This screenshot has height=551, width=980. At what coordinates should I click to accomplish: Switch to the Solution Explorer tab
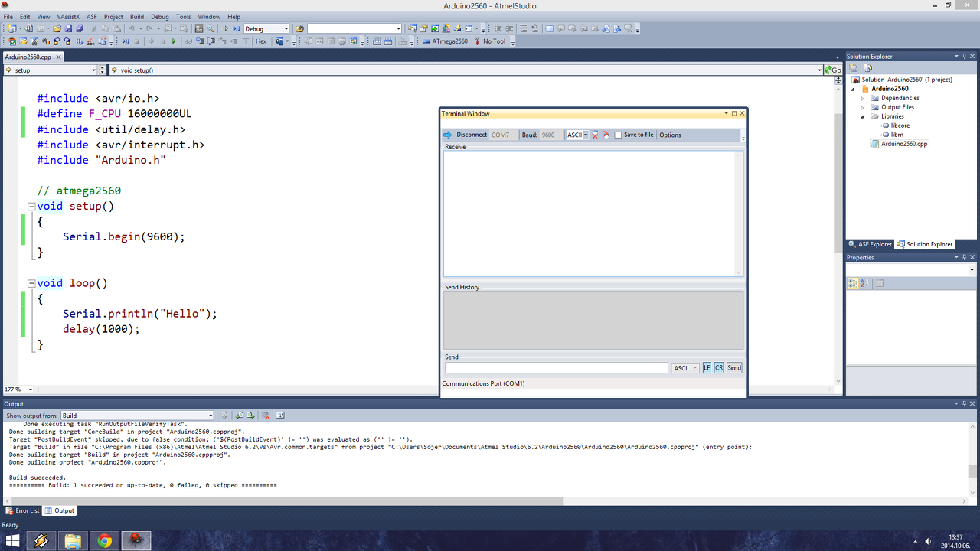(925, 244)
